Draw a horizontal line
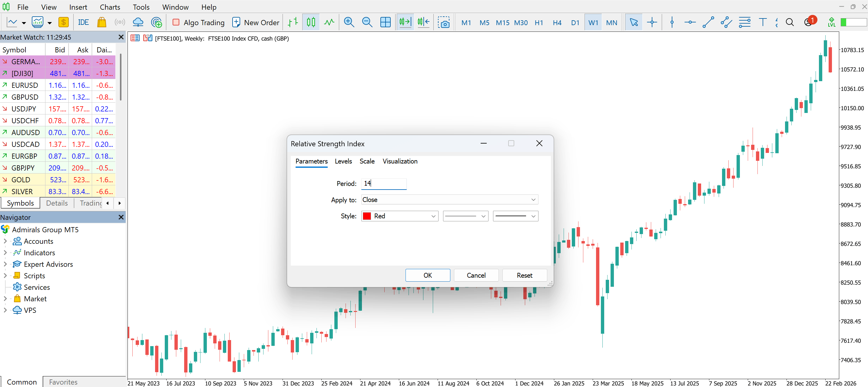 (x=690, y=23)
